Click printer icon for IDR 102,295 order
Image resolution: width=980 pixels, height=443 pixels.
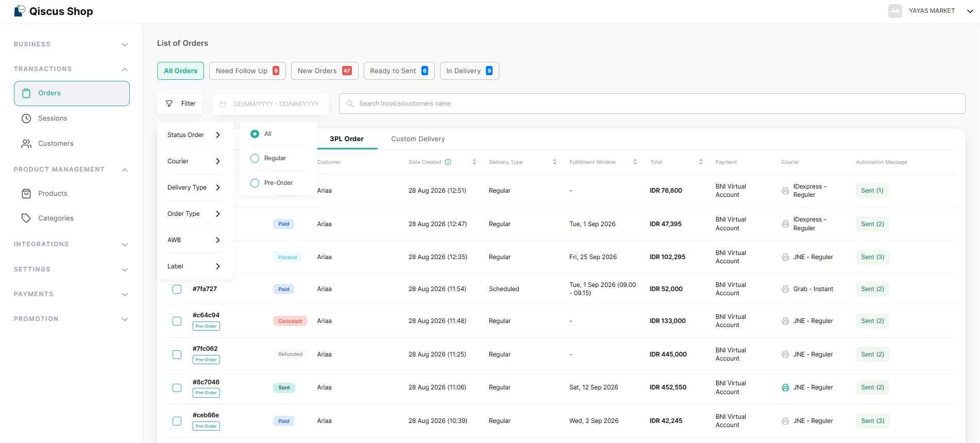(x=785, y=258)
